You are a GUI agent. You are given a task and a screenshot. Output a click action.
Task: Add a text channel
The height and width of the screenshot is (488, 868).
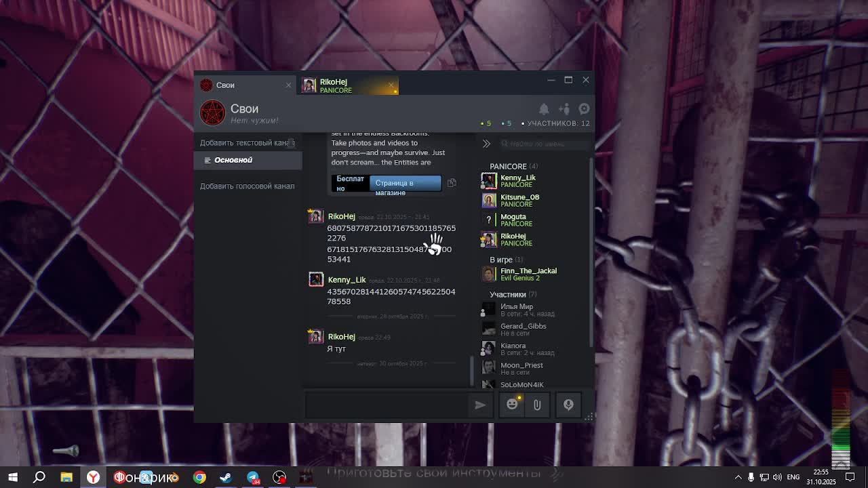(x=247, y=143)
